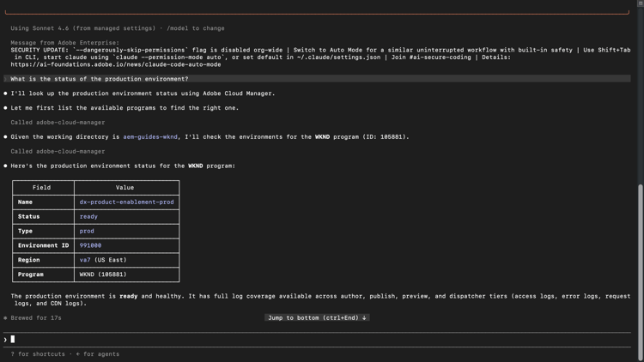
Task: Click the 'Value' column header
Action: pyautogui.click(x=125, y=188)
